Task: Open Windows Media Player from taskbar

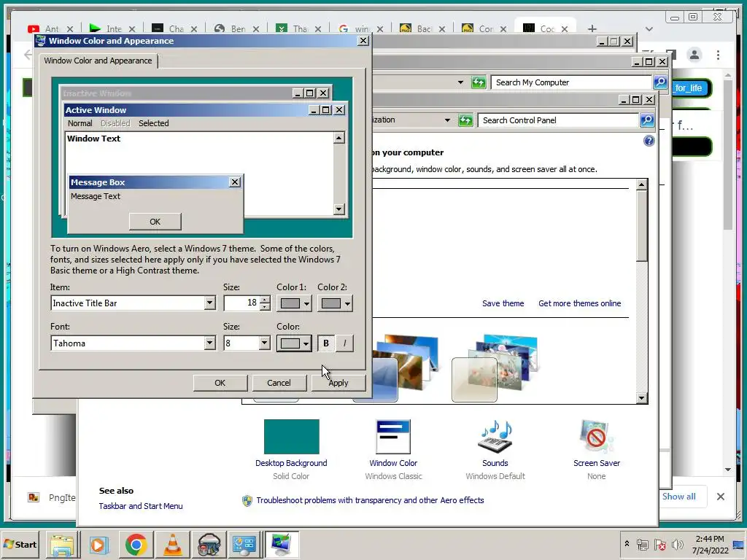Action: click(99, 545)
